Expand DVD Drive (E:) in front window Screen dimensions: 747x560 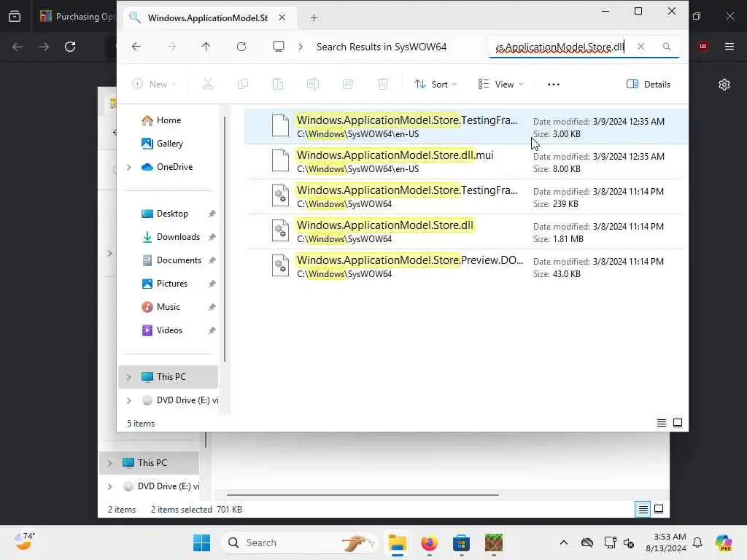tap(128, 400)
